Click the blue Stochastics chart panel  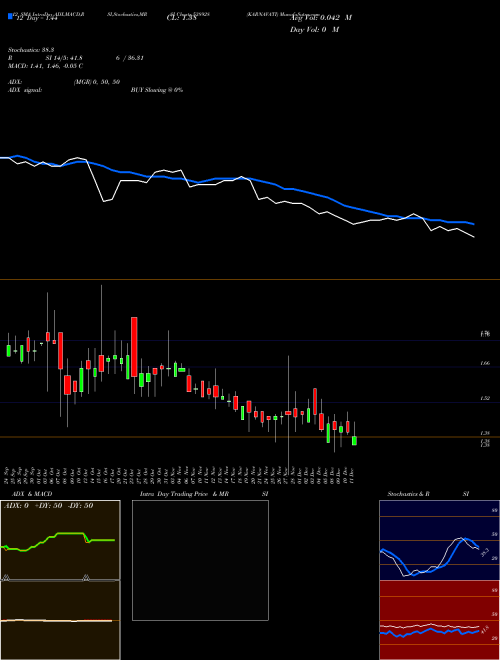439,540
